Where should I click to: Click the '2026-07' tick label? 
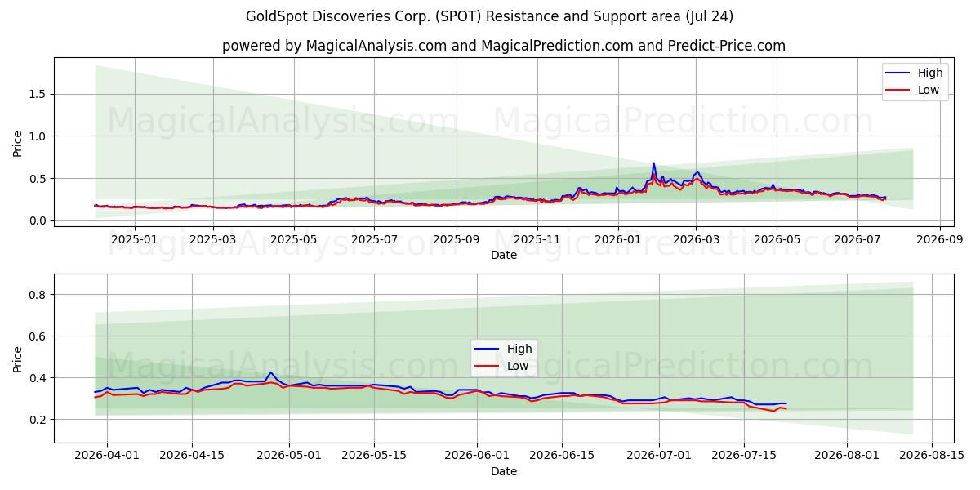pos(857,239)
